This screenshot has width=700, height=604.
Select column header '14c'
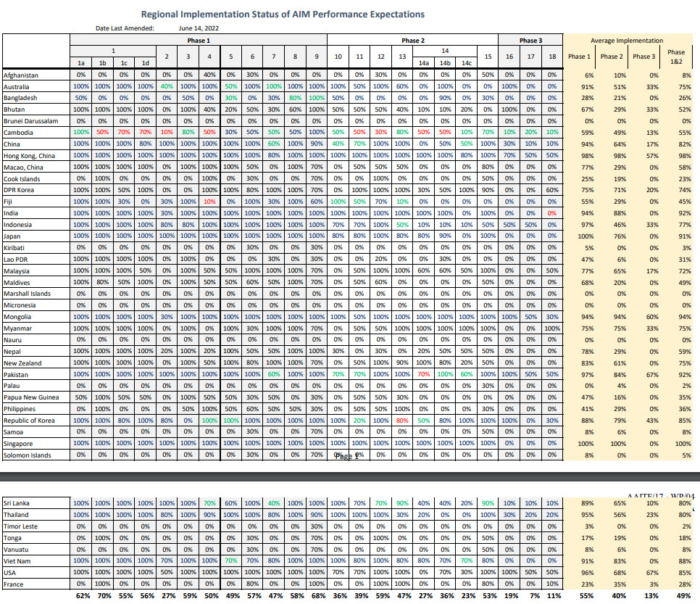pyautogui.click(x=467, y=63)
